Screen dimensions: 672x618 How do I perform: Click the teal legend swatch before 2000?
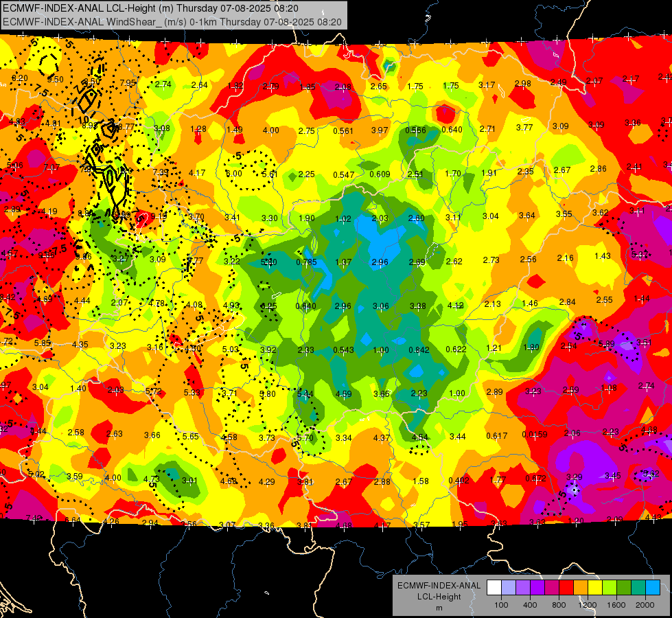pyautogui.click(x=638, y=588)
